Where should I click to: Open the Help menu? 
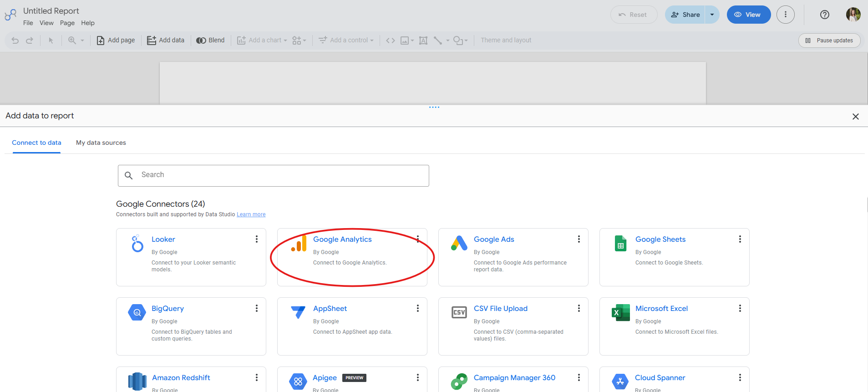(88, 23)
